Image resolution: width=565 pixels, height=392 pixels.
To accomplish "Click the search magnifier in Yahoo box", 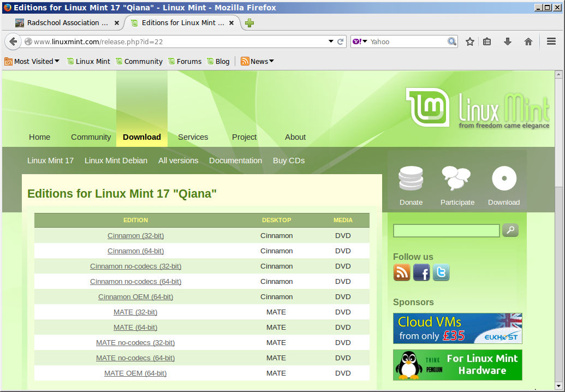I will pos(452,41).
